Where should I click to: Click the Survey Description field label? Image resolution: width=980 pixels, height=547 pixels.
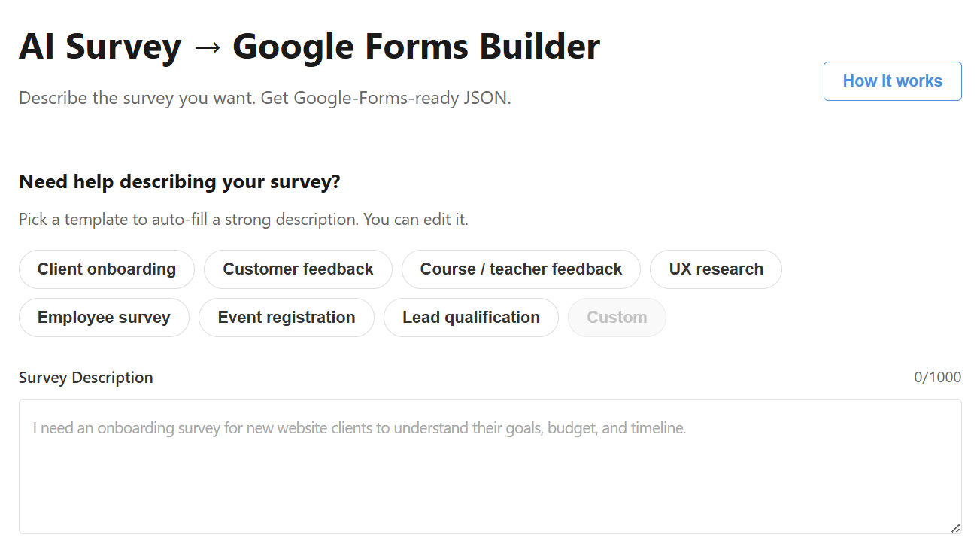[x=86, y=377]
